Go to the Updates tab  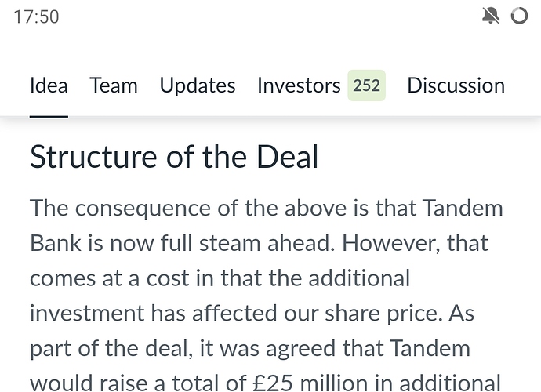click(198, 85)
